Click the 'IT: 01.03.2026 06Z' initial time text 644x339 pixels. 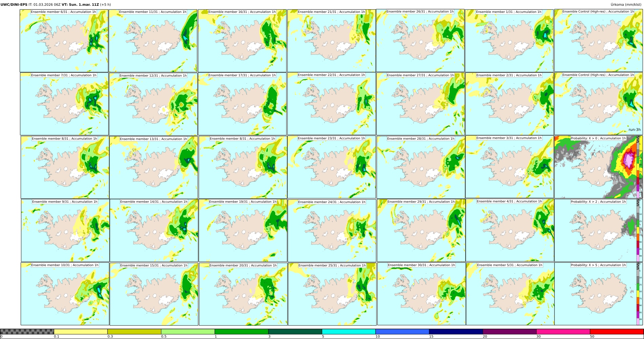point(44,5)
